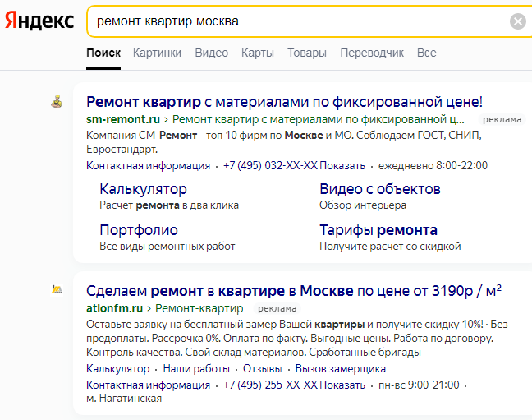This screenshot has height=420, width=532.
Task: Open Контактная информация for sm-remont.ru
Action: coord(149,165)
